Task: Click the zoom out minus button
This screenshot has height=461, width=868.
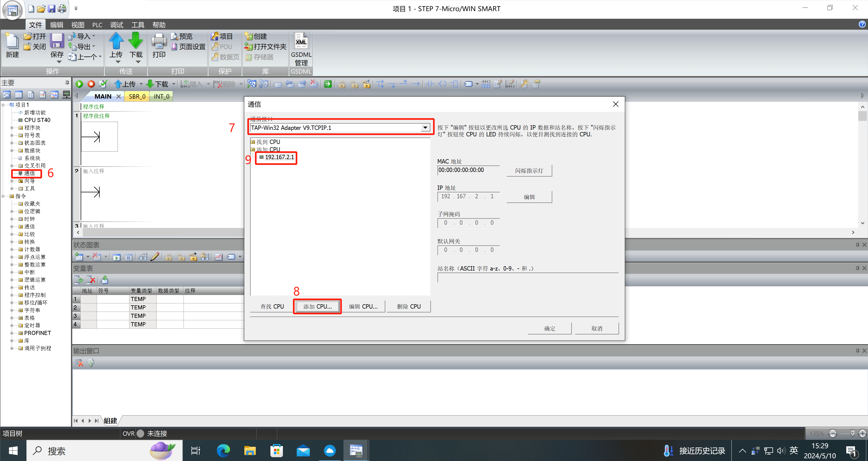Action: [x=833, y=434]
